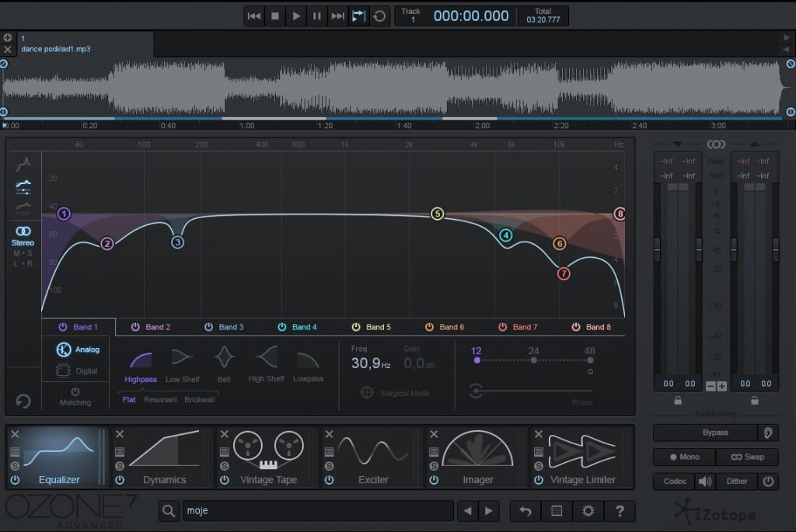This screenshot has width=796, height=532.
Task: Select the Brickwall filter variant
Action: [200, 400]
